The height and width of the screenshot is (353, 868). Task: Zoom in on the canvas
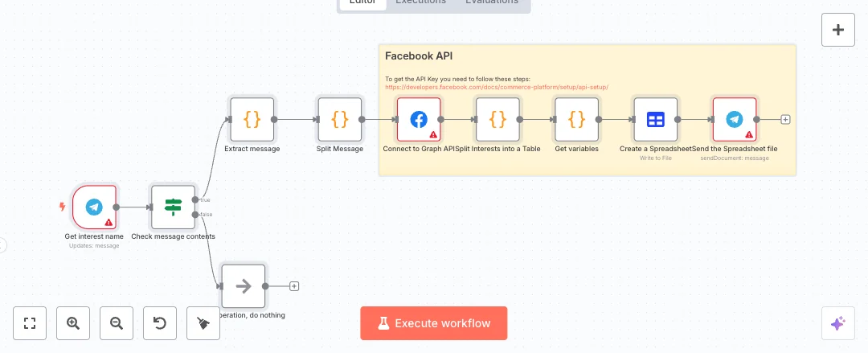click(73, 323)
